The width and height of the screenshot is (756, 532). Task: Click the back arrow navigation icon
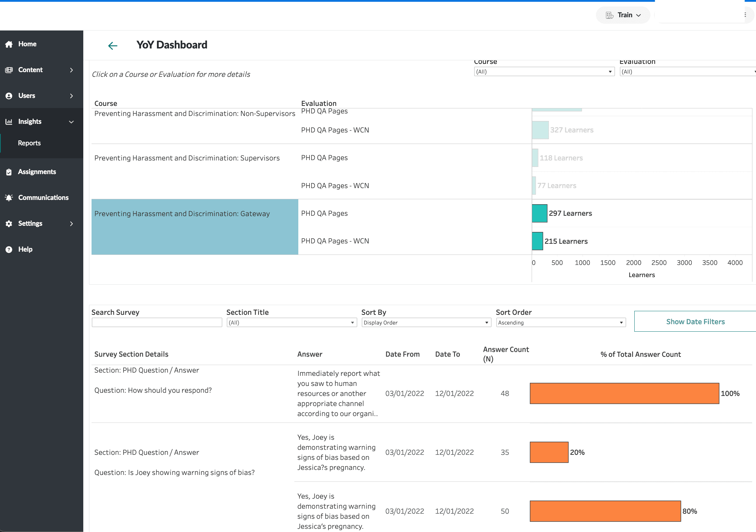112,45
